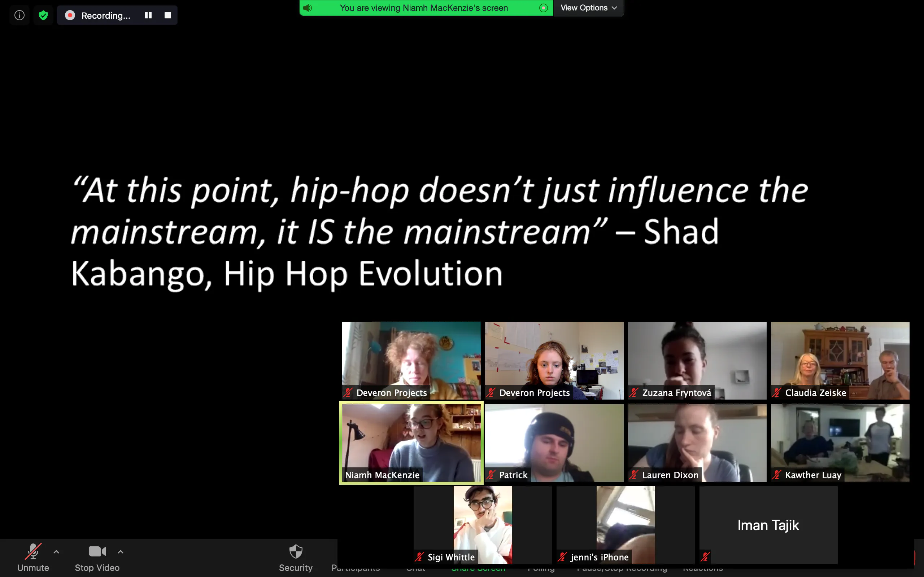Unmute the microphone
924x577 pixels.
[33, 557]
